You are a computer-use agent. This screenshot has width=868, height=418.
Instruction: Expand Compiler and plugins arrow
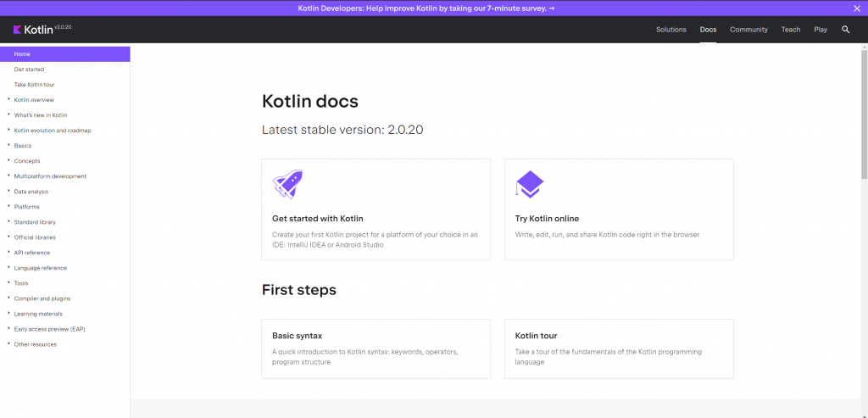(x=8, y=298)
